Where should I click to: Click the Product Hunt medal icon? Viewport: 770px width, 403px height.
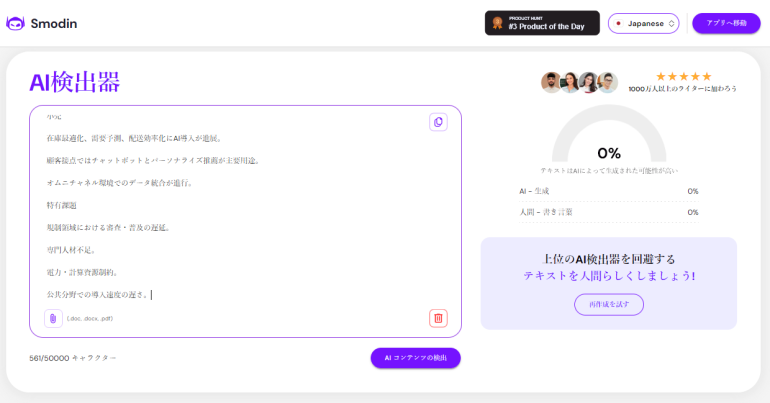pos(497,23)
